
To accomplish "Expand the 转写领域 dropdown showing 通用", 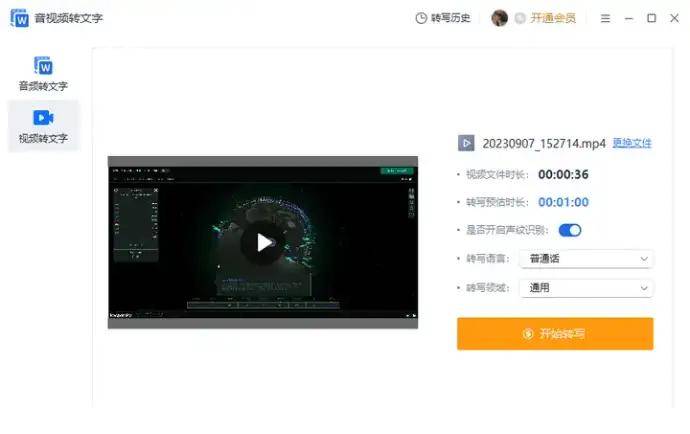I will pyautogui.click(x=586, y=288).
